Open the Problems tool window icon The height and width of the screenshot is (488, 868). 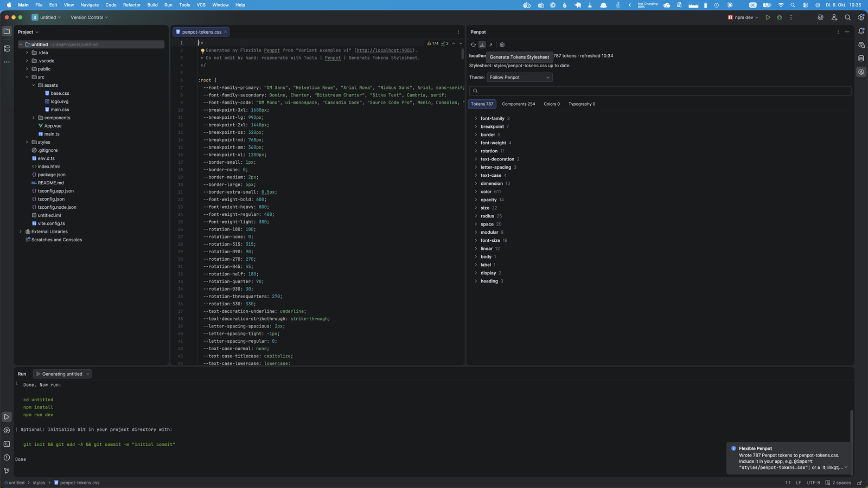(x=7, y=458)
